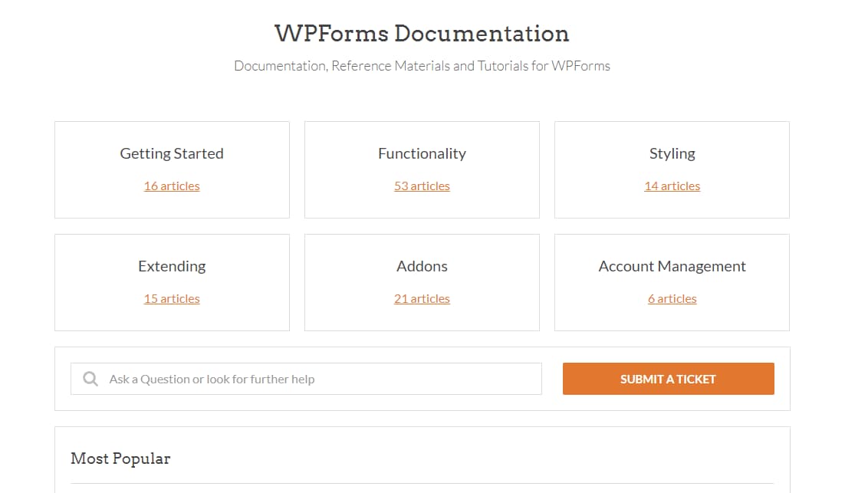Screen dimensions: 868x493
Task: Open the Addons category card
Action: (422, 266)
